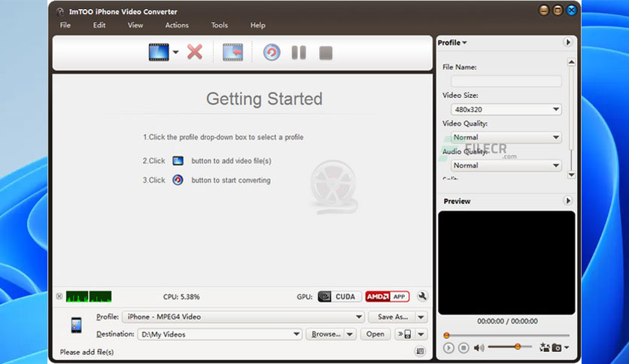
Task: Click the "Please add file(s)" status text
Action: pyautogui.click(x=87, y=352)
